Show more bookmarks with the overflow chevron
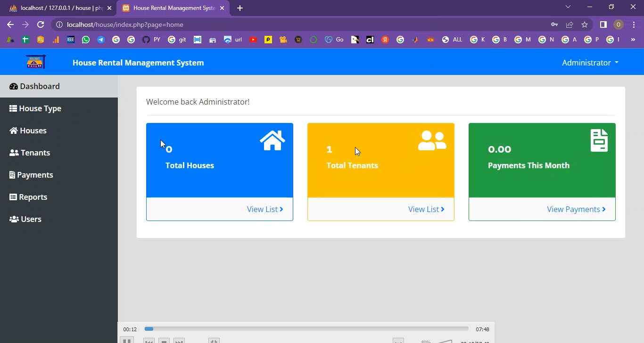 pyautogui.click(x=633, y=40)
